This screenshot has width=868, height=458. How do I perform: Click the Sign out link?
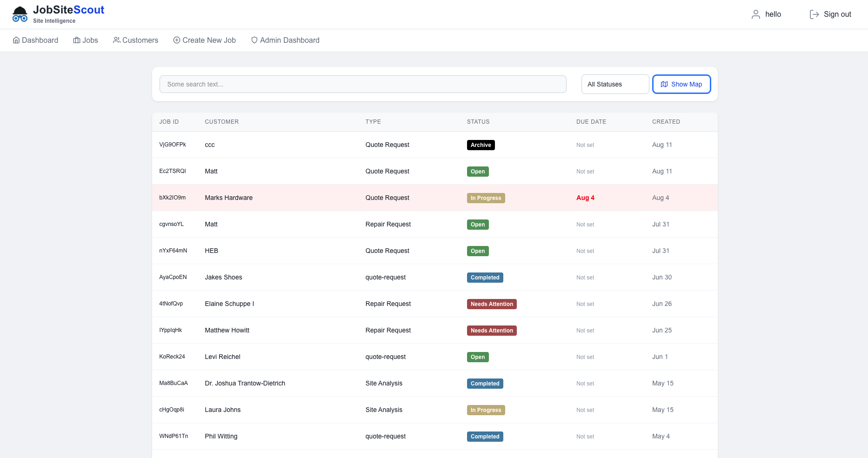coord(837,14)
